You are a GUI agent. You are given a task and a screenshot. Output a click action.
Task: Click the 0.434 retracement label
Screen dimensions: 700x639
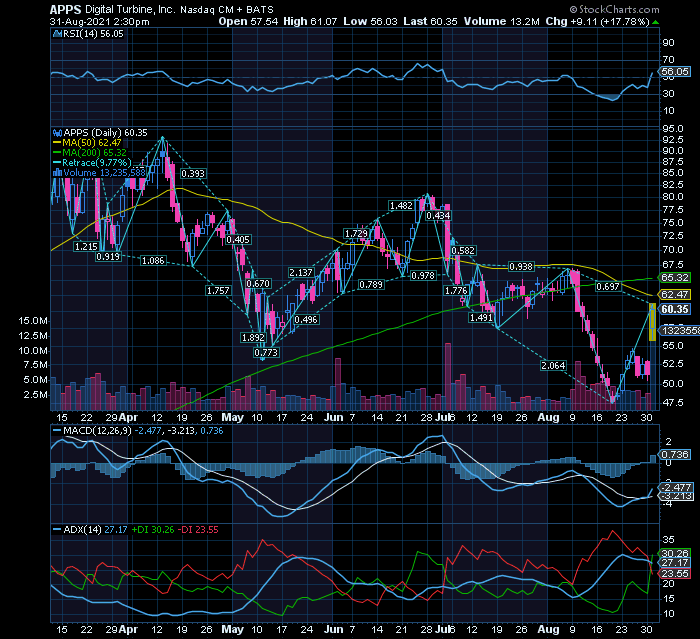click(x=438, y=216)
